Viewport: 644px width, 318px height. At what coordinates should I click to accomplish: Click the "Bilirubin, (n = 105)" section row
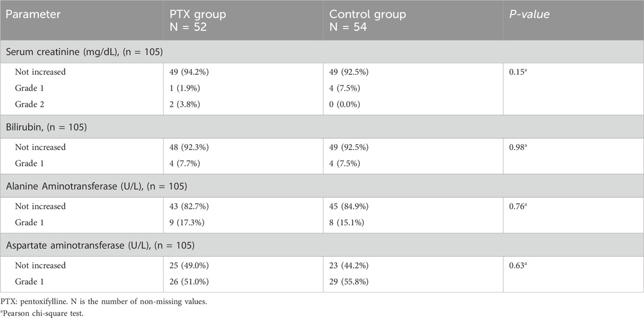(x=46, y=128)
